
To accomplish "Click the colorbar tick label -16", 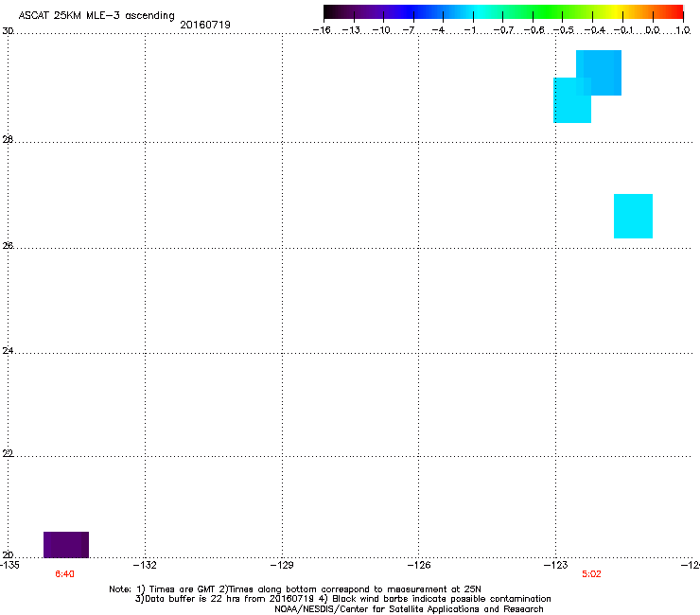I will (x=322, y=30).
